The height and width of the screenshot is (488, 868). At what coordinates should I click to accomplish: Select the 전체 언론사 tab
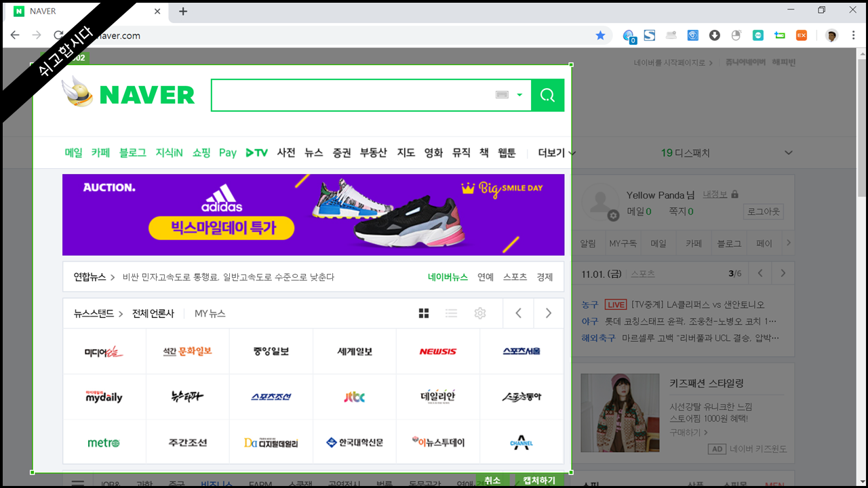153,313
